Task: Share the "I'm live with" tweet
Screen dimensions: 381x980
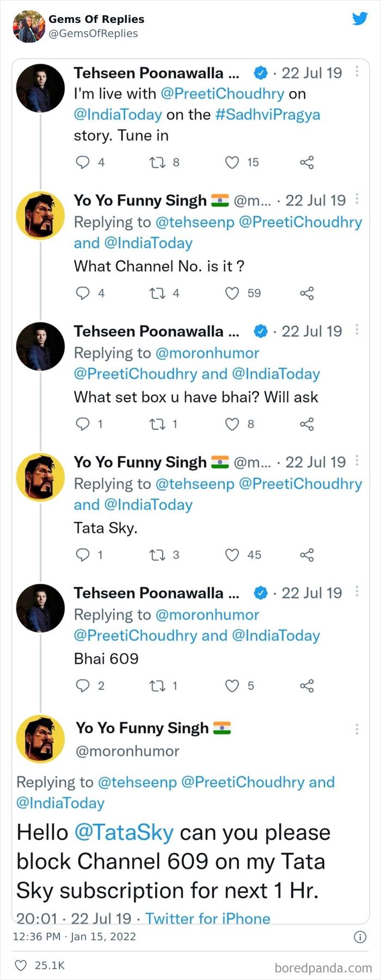Action: coord(307,162)
